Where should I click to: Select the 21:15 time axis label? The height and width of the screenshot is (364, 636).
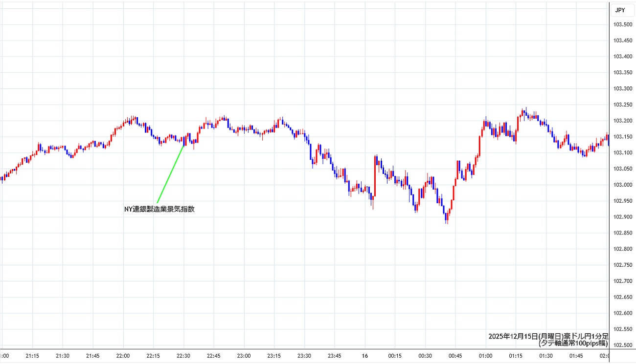click(x=32, y=356)
